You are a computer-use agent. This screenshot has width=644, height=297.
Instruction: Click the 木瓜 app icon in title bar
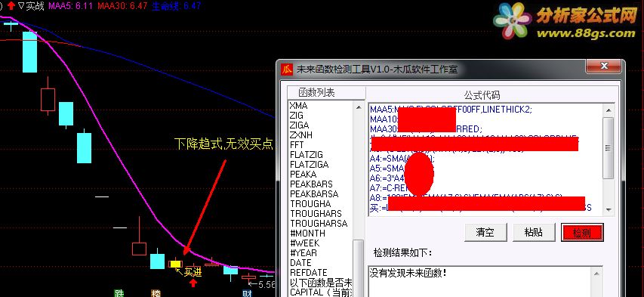[287, 69]
